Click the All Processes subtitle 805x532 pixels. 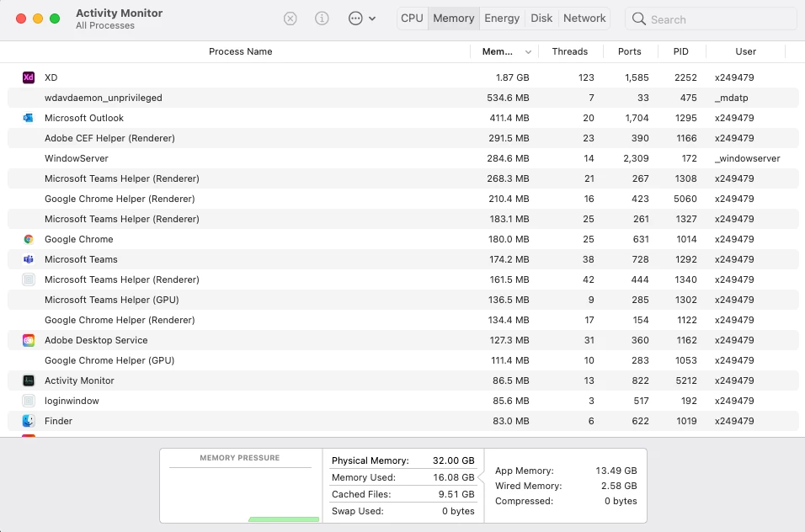pos(104,25)
